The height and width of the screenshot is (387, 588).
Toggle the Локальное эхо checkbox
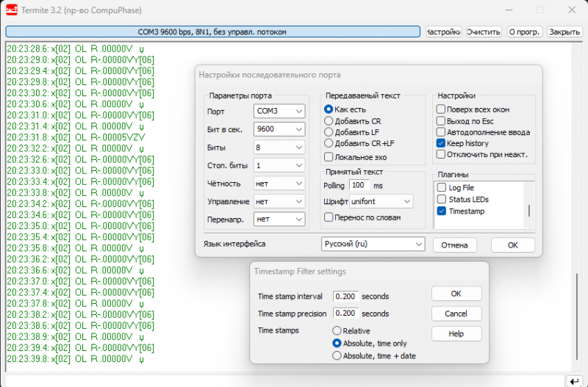[329, 156]
